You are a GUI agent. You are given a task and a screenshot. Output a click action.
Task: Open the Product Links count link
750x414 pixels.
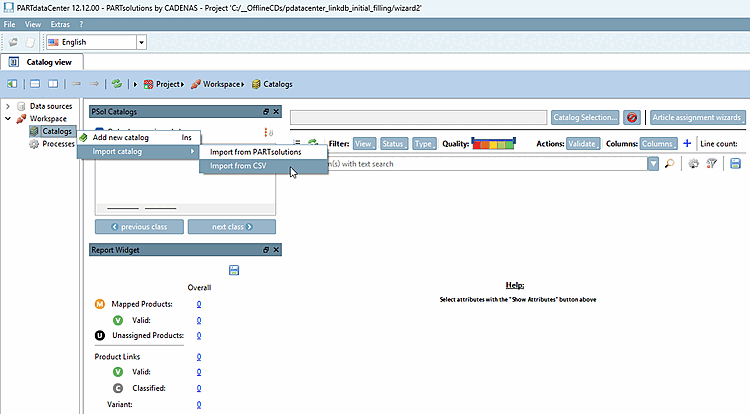pyautogui.click(x=199, y=357)
